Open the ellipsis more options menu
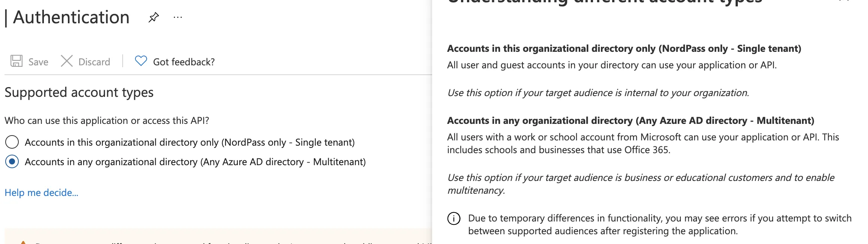 pyautogui.click(x=178, y=17)
